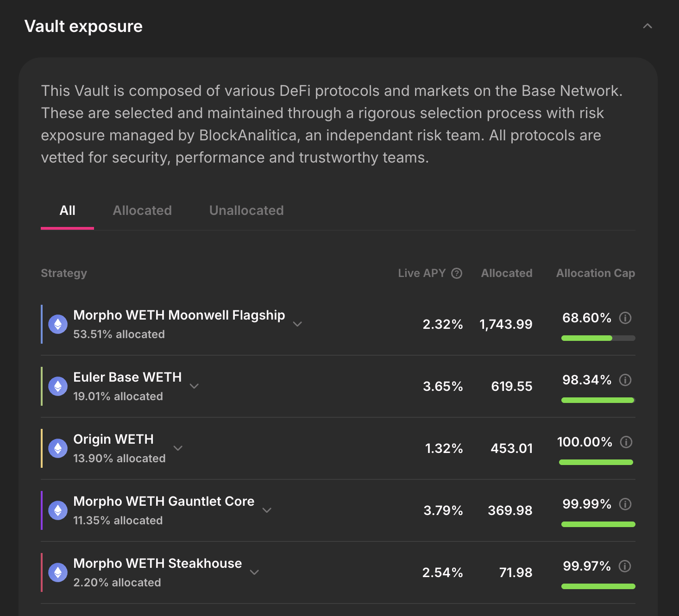Viewport: 679px width, 616px height.
Task: Expand Morpho WETH Gauntlet Core chevron
Action: [267, 510]
